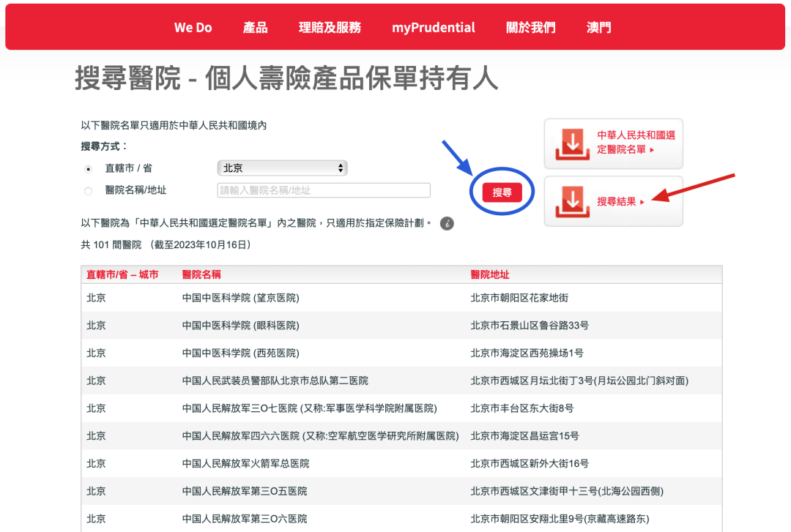Click the 搜尋 search button
791x532 pixels.
[x=501, y=190]
